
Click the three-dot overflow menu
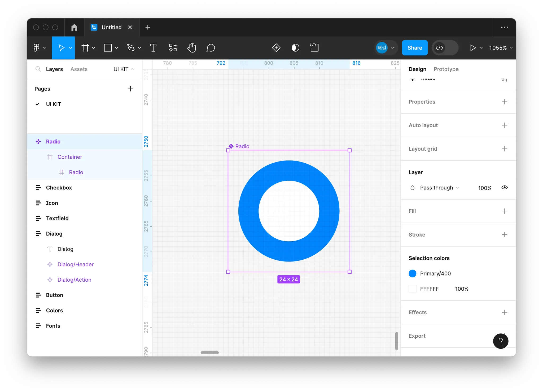click(505, 27)
